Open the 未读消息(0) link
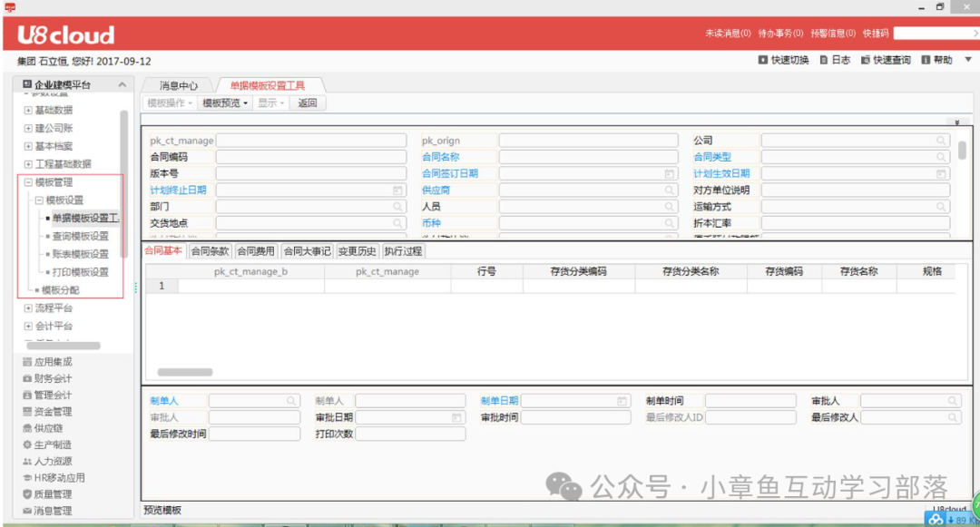This screenshot has width=980, height=527. [727, 34]
